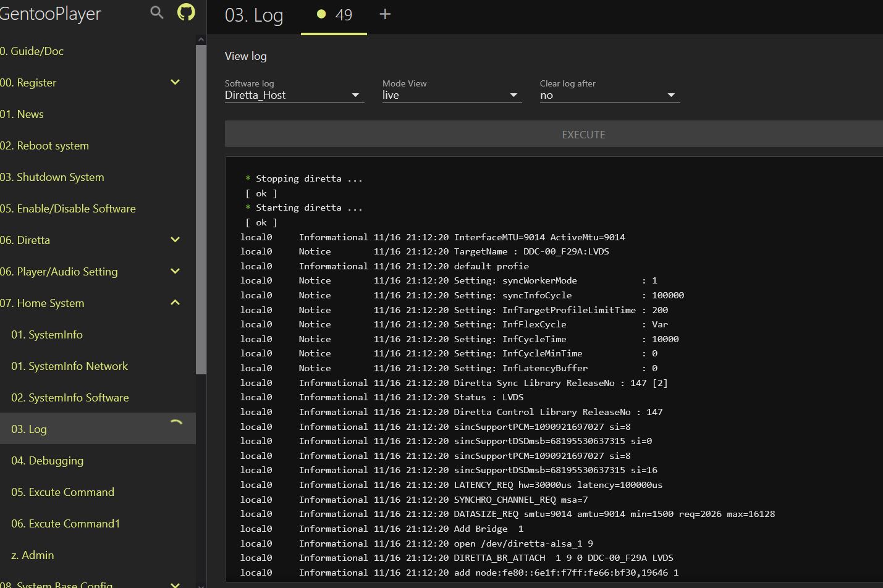Add a new tab with plus icon
This screenshot has height=588, width=883.
click(385, 14)
